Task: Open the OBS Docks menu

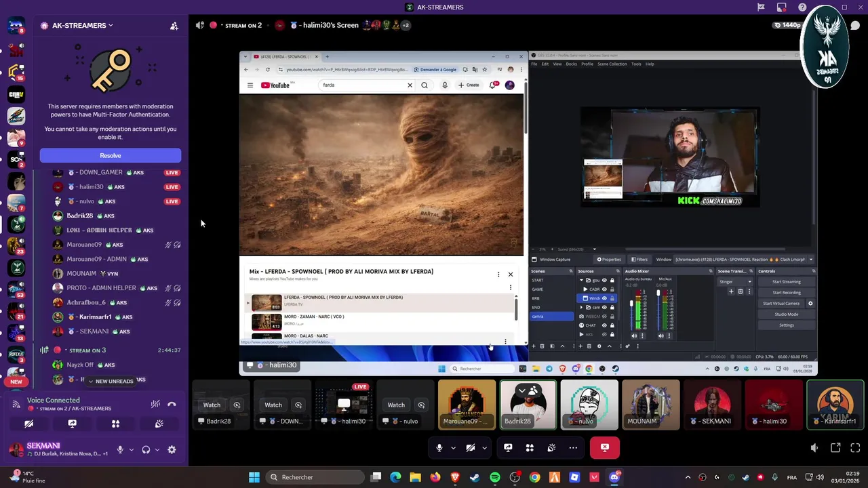Action: [x=572, y=64]
